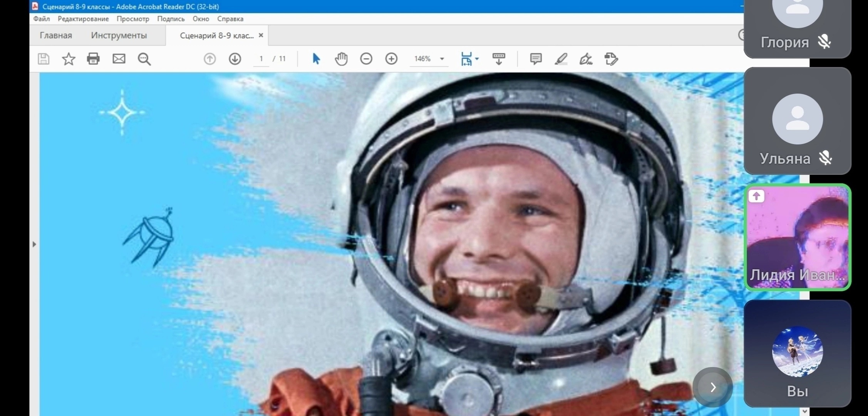The width and height of the screenshot is (868, 416).
Task: Click Глория's muted microphone icon
Action: 824,42
